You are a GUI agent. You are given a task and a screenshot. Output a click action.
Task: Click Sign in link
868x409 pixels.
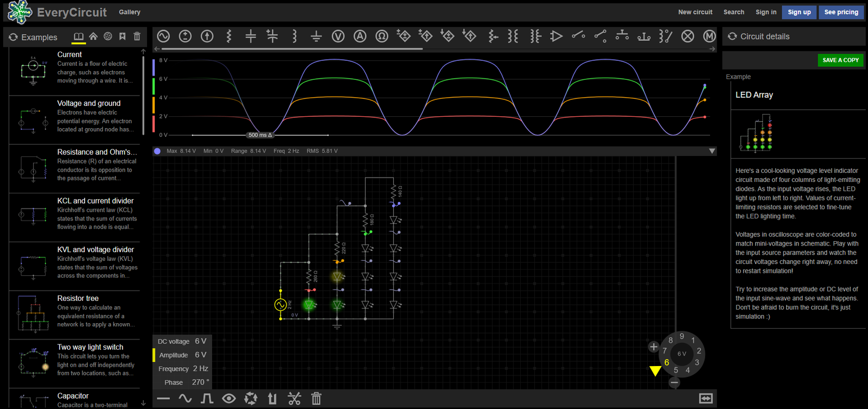tap(766, 12)
